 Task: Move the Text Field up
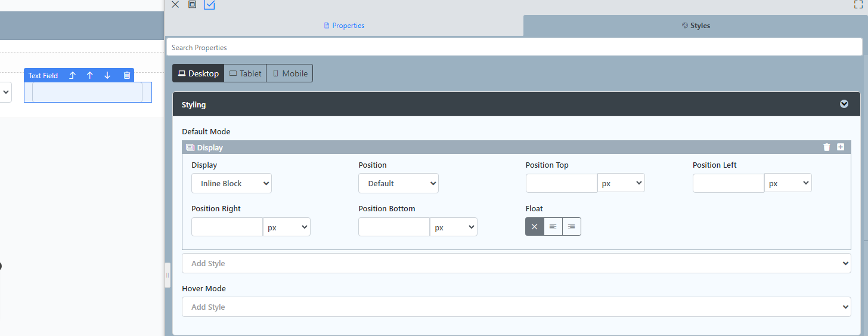click(90, 75)
